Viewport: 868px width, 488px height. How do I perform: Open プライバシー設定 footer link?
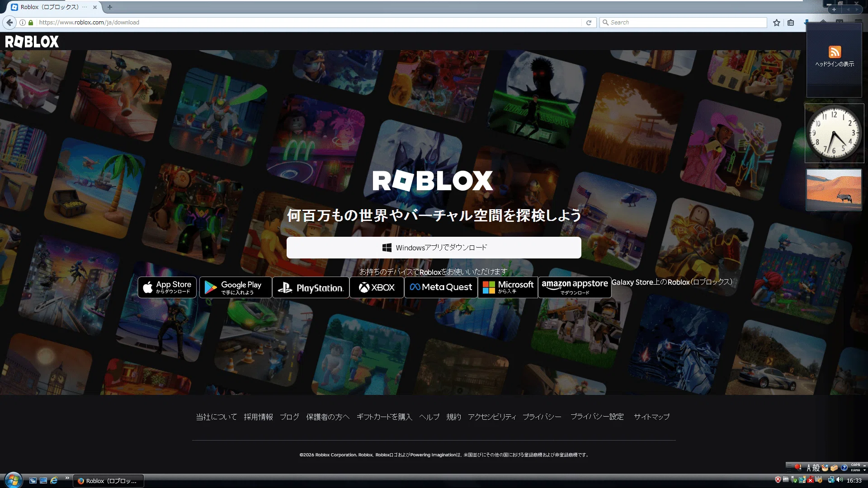click(597, 417)
